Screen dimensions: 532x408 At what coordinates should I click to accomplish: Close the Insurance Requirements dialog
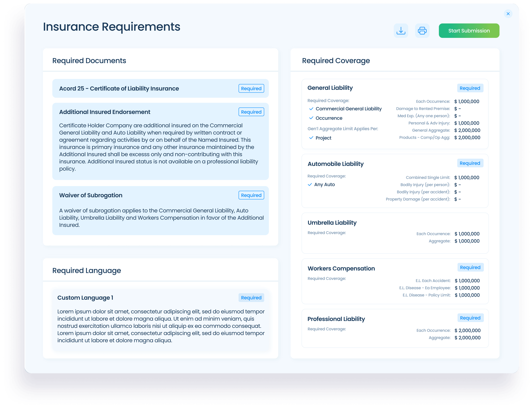[508, 14]
